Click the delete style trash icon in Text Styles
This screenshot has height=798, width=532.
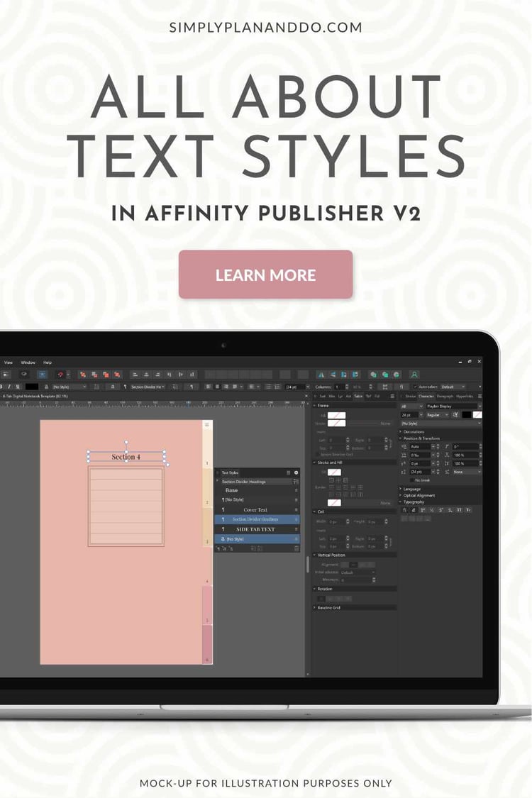coord(296,548)
